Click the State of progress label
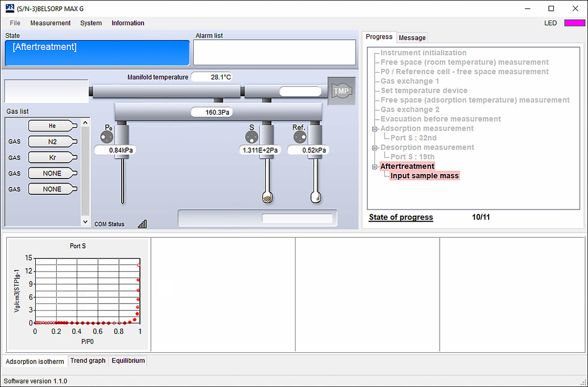 (401, 217)
